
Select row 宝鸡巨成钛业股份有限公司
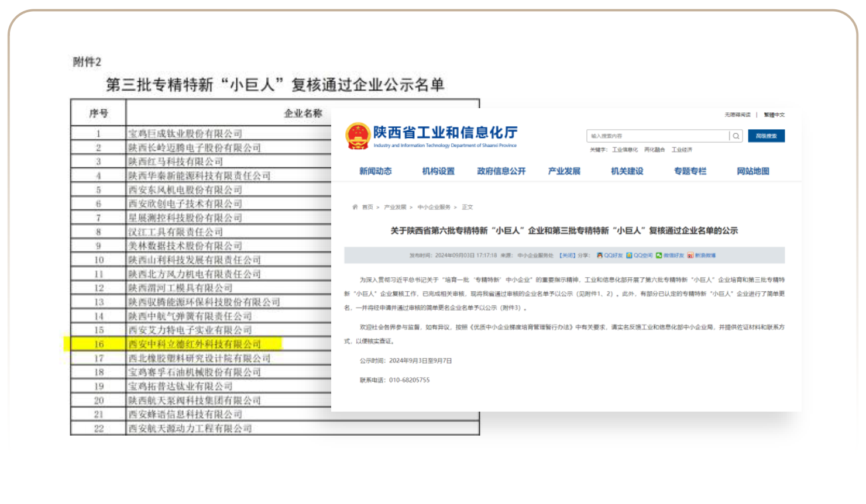(x=185, y=134)
